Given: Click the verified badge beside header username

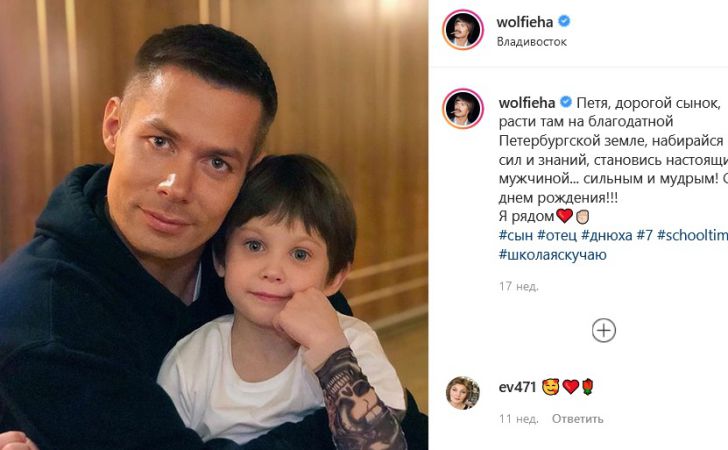Looking at the screenshot, I should click(x=564, y=21).
